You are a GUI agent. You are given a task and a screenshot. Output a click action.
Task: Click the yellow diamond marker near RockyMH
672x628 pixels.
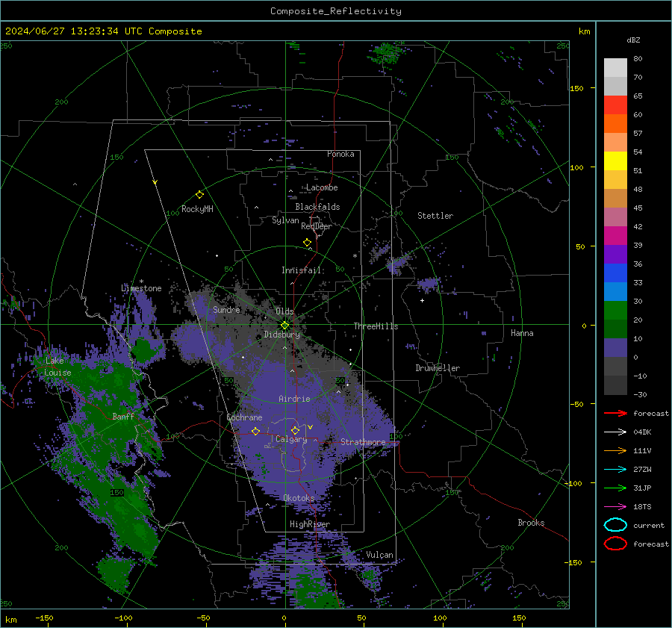click(x=199, y=195)
